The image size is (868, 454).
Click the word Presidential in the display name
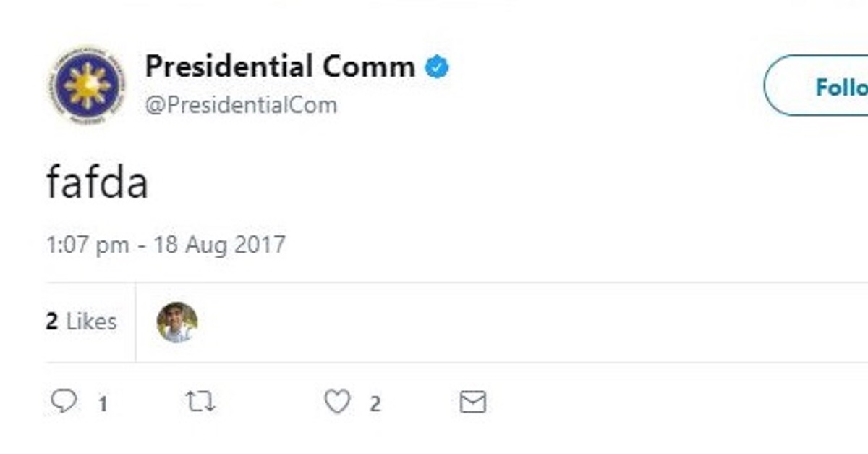point(228,67)
